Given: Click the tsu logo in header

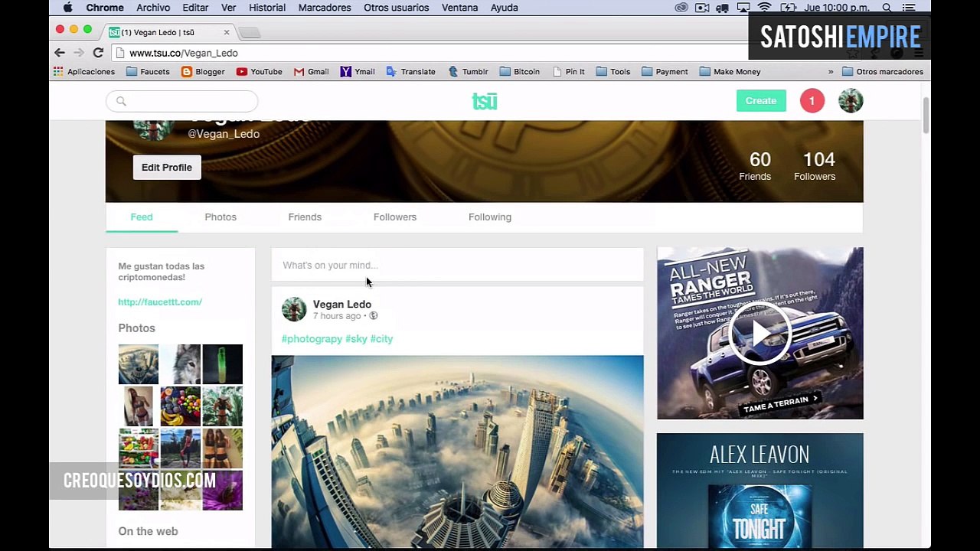Looking at the screenshot, I should point(485,101).
